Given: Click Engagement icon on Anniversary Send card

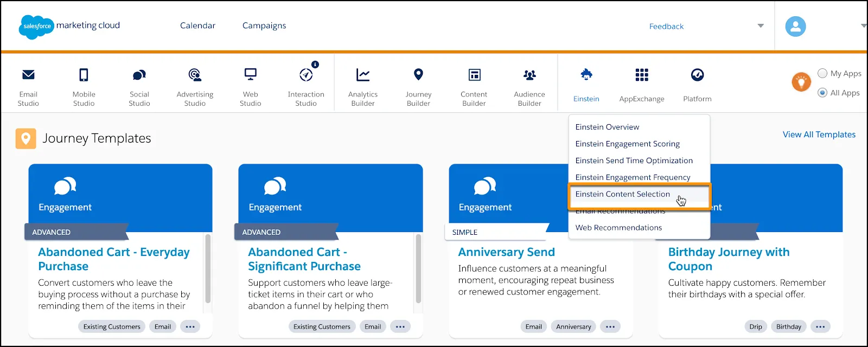Looking at the screenshot, I should coord(485,185).
